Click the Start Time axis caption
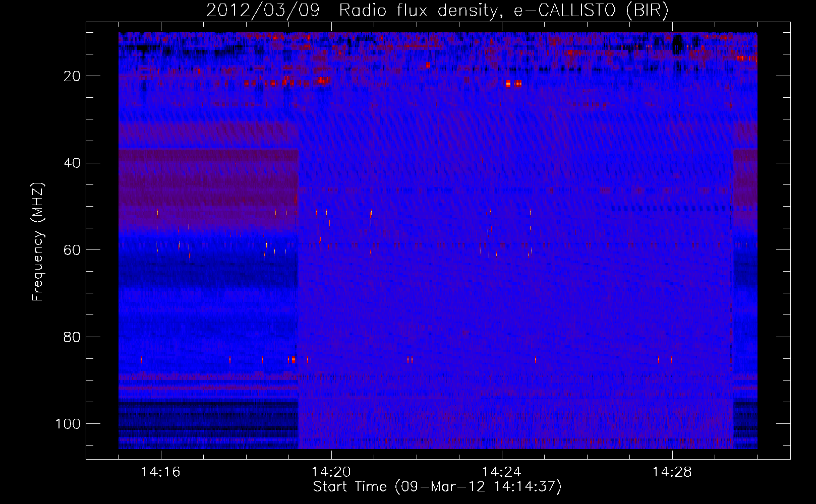Image resolution: width=816 pixels, height=504 pixels. tap(437, 487)
